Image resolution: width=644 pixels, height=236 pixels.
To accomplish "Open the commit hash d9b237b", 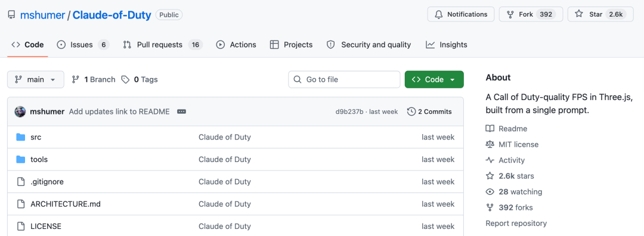I will click(x=349, y=111).
